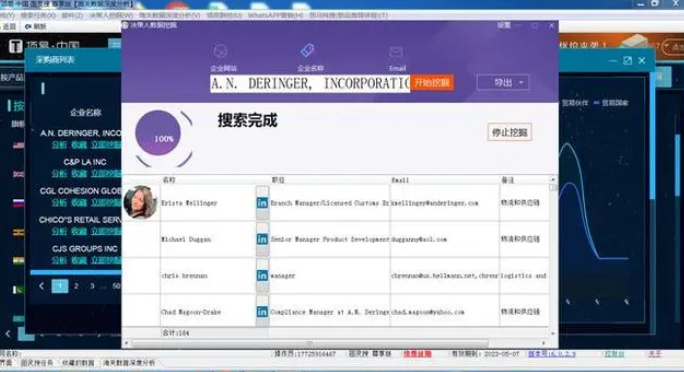Click the UK flag icon on left
This screenshot has width=684, height=372.
coord(18,174)
